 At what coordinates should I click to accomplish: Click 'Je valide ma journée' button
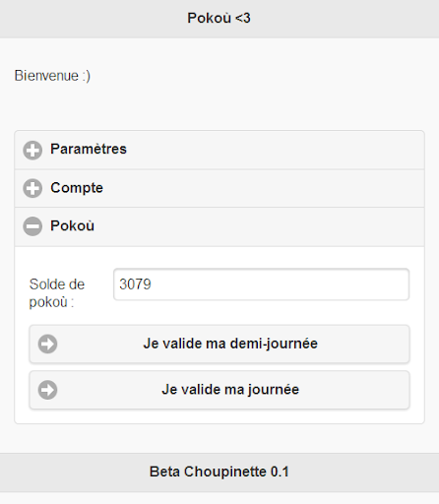(x=219, y=390)
